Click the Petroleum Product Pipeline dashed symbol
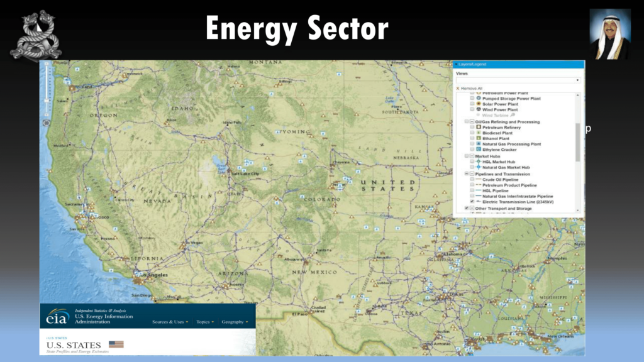644x362 pixels. pyautogui.click(x=479, y=185)
